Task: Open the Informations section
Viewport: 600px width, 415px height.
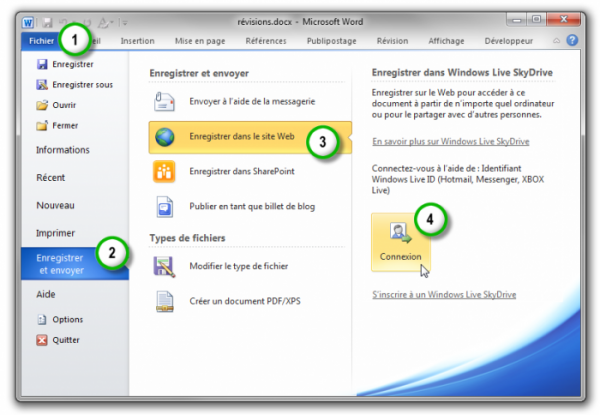Action: (x=63, y=150)
